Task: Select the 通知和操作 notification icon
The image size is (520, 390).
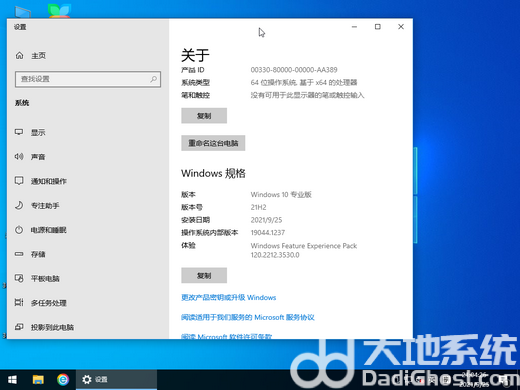Action: click(x=19, y=181)
